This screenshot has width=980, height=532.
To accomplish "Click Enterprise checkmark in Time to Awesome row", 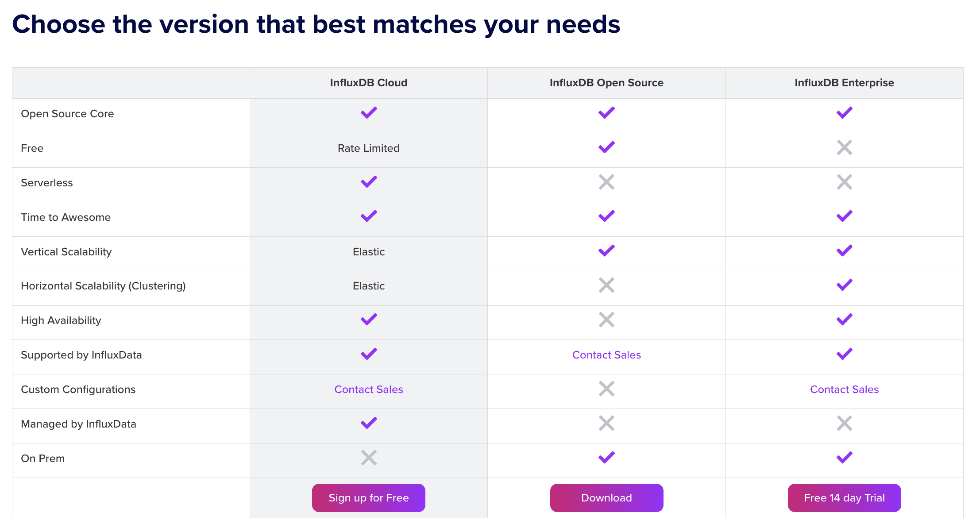I will [x=844, y=216].
